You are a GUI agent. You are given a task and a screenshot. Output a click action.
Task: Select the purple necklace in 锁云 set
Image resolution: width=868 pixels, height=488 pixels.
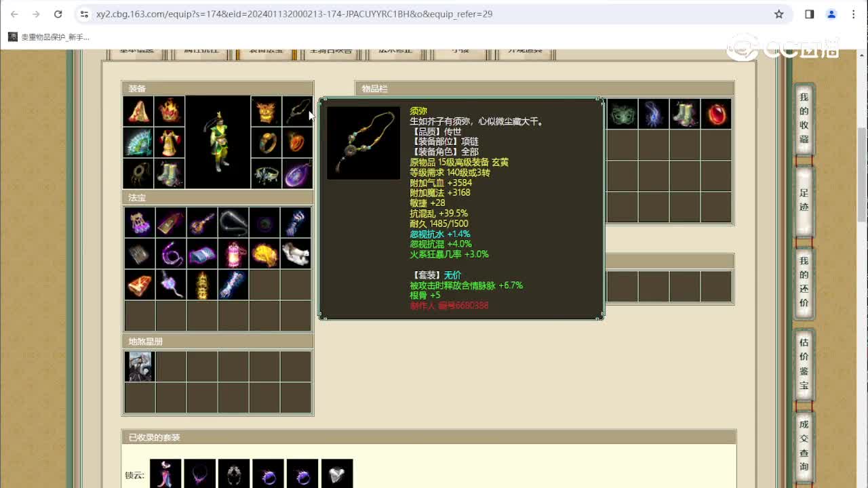click(x=199, y=474)
